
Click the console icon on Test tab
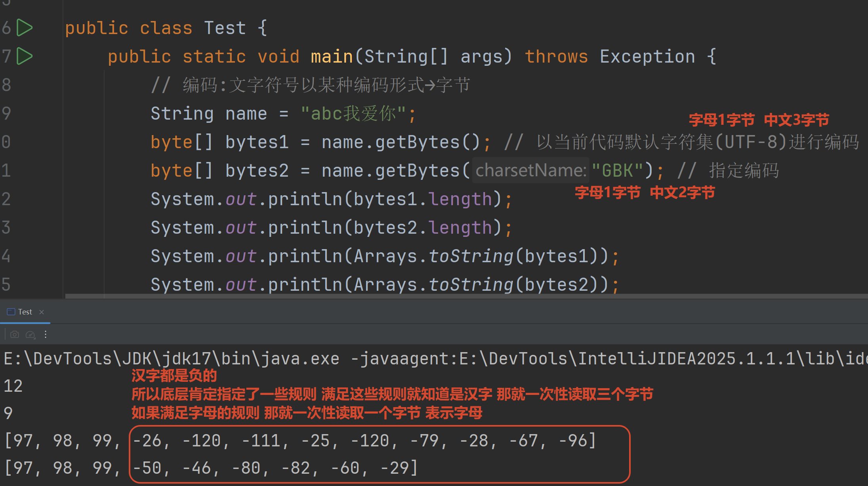[x=11, y=312]
